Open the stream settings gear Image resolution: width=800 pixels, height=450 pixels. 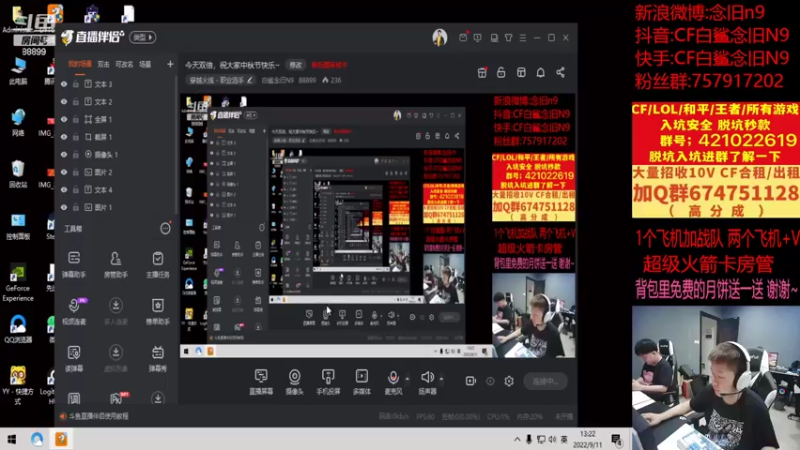click(509, 381)
